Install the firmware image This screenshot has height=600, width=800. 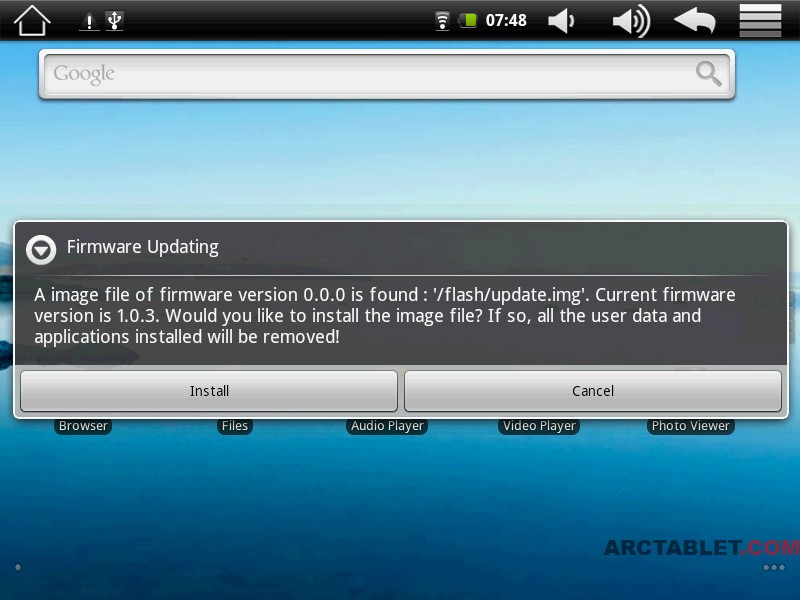click(x=209, y=391)
